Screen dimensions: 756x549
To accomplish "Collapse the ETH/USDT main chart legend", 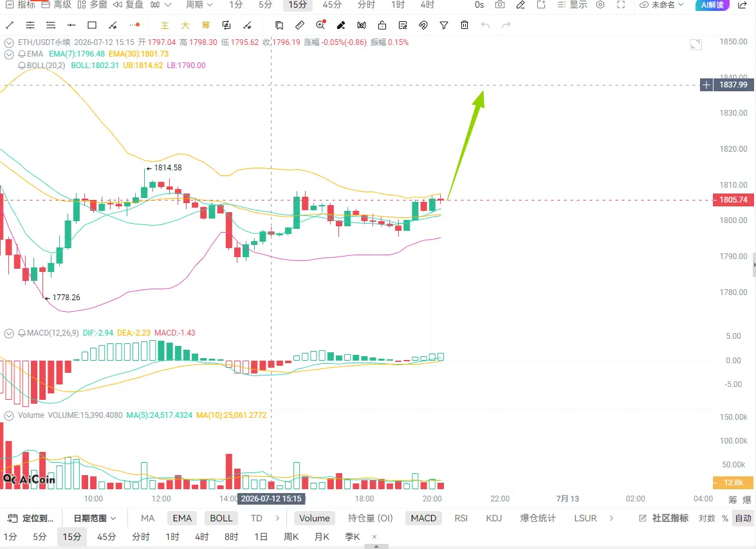I will coord(8,43).
